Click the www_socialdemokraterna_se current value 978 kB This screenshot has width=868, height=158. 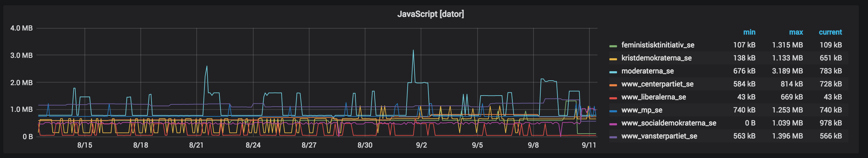tap(831, 123)
